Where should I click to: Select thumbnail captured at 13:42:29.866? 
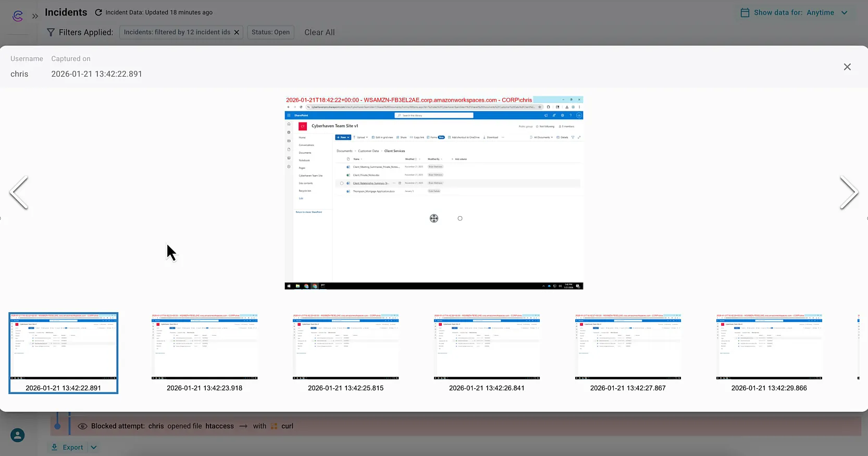769,353
